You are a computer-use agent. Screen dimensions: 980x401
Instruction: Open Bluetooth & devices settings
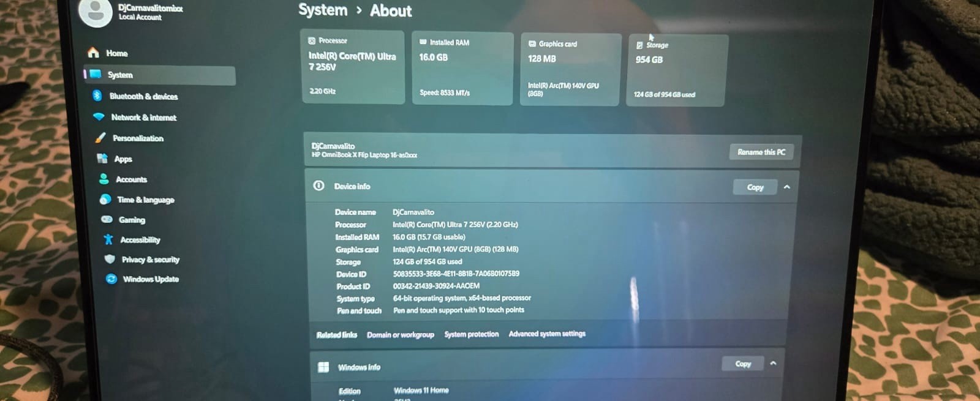click(x=143, y=96)
